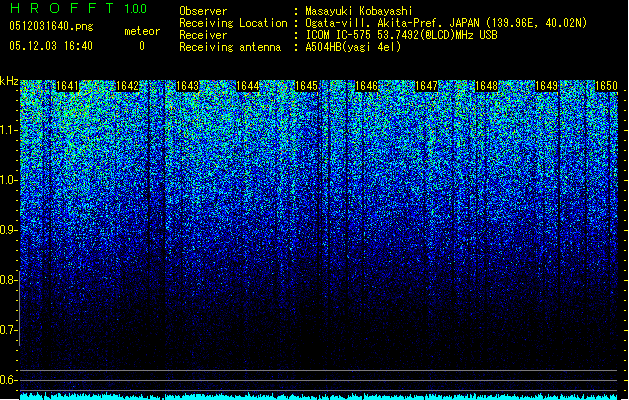Click the kHz axis unit label
Viewport: 629px width, 400px height.
(9, 81)
